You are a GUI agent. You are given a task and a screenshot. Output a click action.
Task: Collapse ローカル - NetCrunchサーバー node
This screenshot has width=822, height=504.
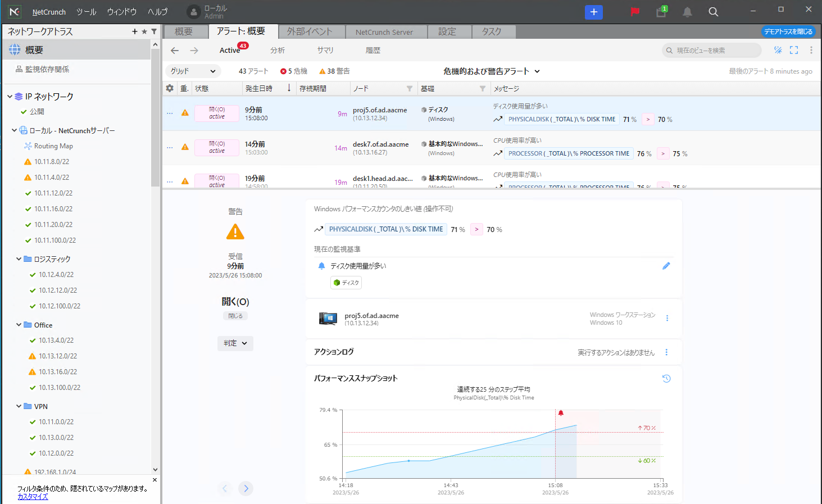pyautogui.click(x=15, y=130)
